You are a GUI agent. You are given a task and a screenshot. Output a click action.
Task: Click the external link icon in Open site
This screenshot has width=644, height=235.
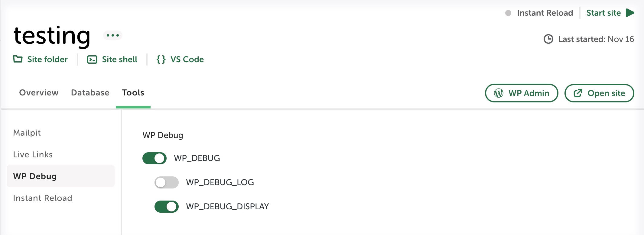578,93
